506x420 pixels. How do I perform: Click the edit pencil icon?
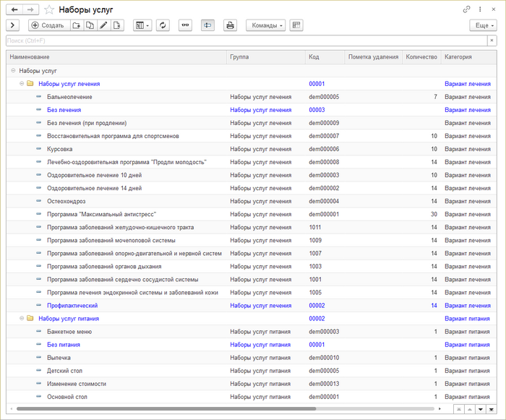pyautogui.click(x=104, y=25)
